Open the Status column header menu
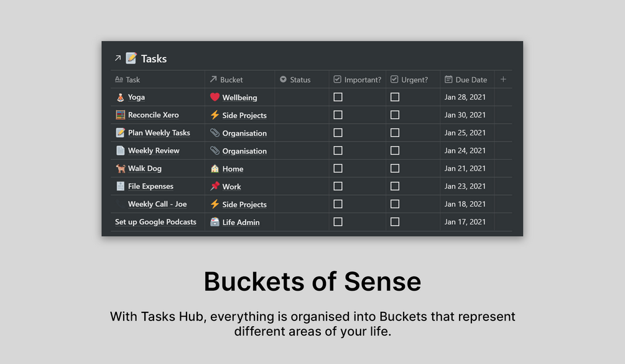Viewport: 625px width, 364px height. point(301,80)
